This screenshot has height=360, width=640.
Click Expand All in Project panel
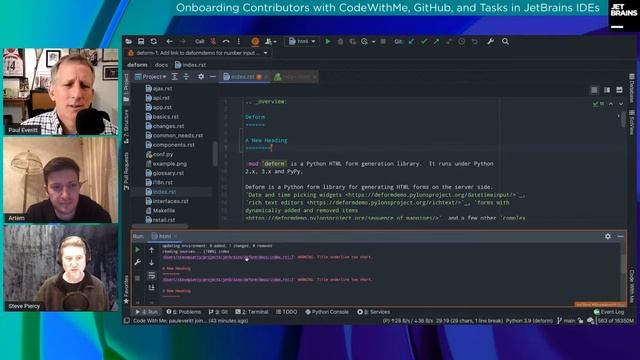pos(175,77)
